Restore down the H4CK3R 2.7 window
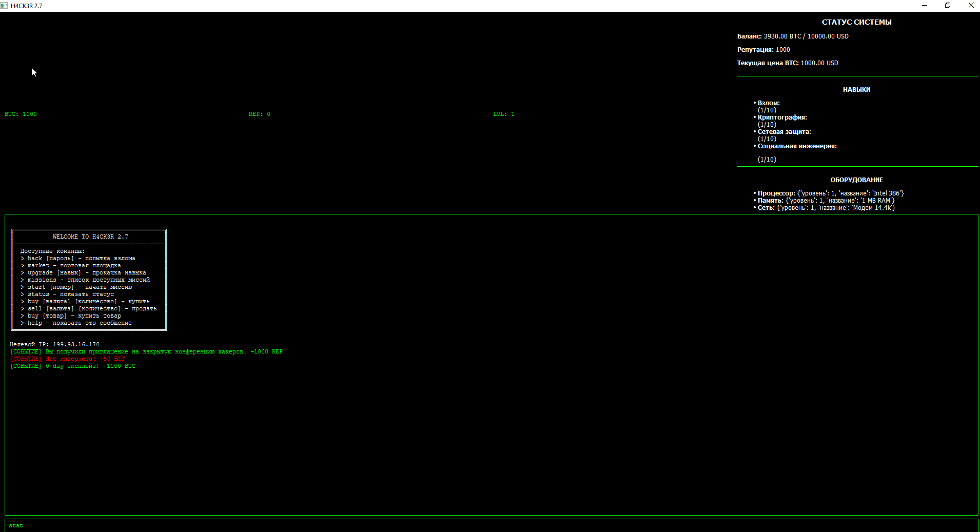Viewport: 980px width, 532px height. pyautogui.click(x=948, y=6)
